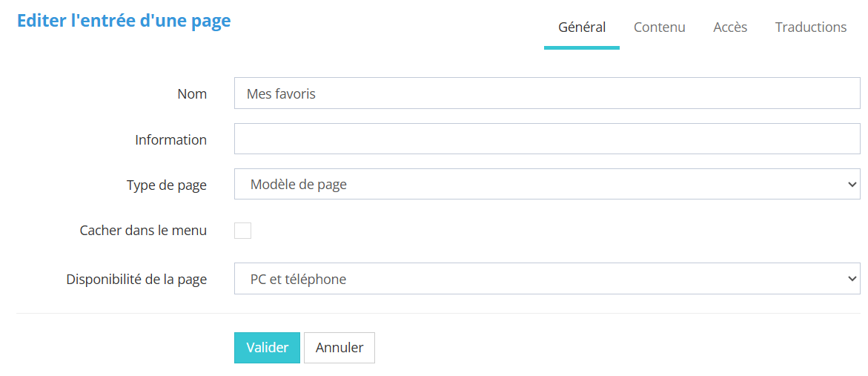Click the 'Information' field label
This screenshot has width=868, height=376.
pyautogui.click(x=170, y=140)
